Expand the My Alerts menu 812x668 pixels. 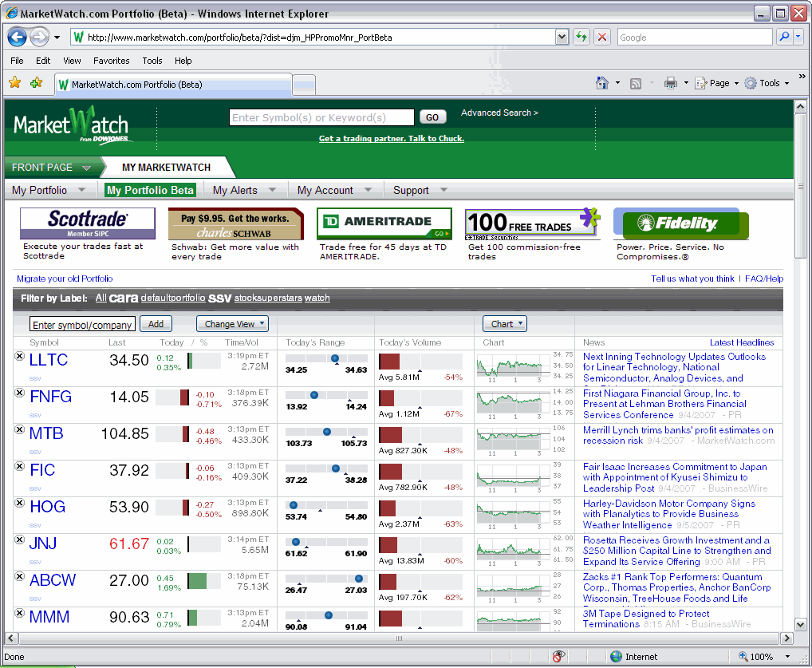[244, 190]
